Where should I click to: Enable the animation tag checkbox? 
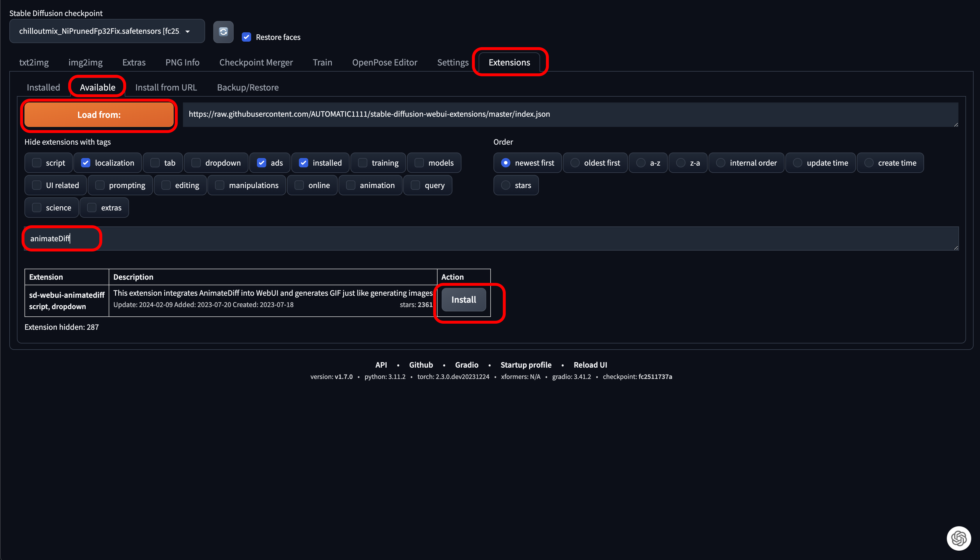pyautogui.click(x=351, y=185)
